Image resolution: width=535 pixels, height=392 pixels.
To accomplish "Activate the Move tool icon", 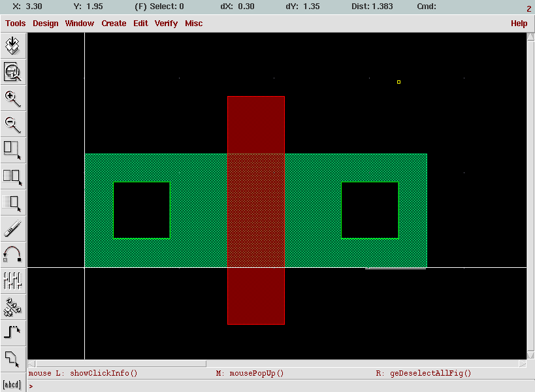I will (13, 203).
